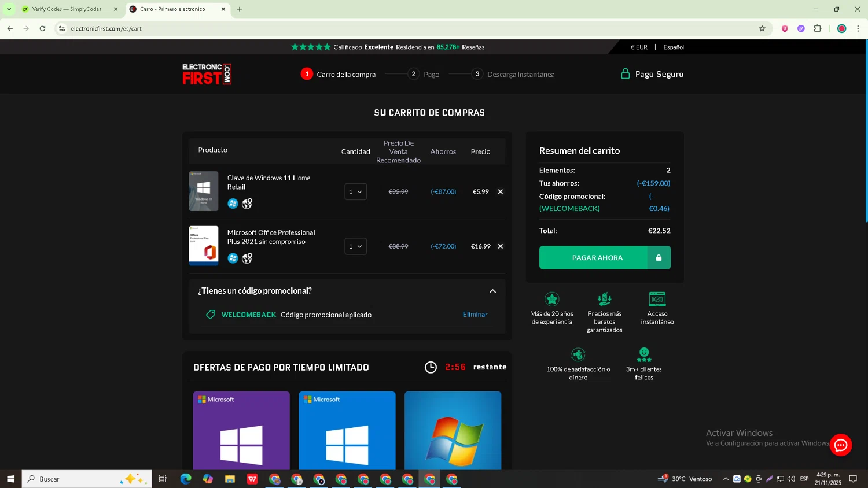Click the 85,278+ Reseñas reviews link

point(461,47)
